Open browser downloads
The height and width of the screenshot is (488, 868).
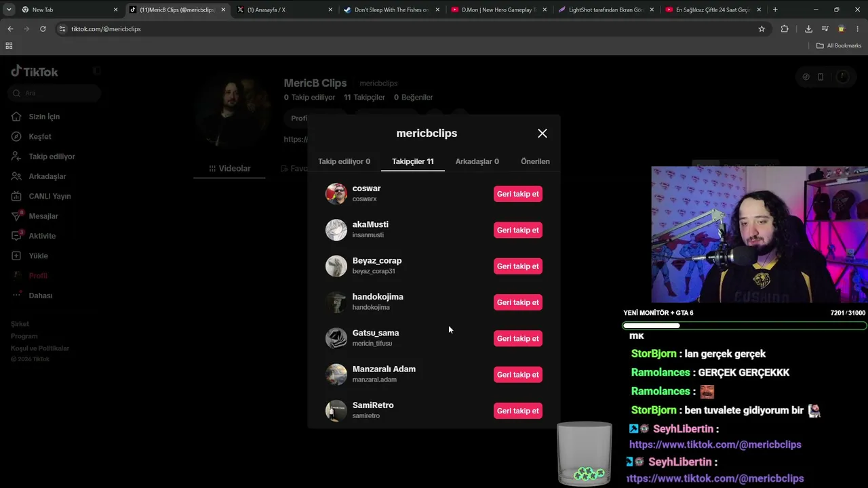[808, 29]
